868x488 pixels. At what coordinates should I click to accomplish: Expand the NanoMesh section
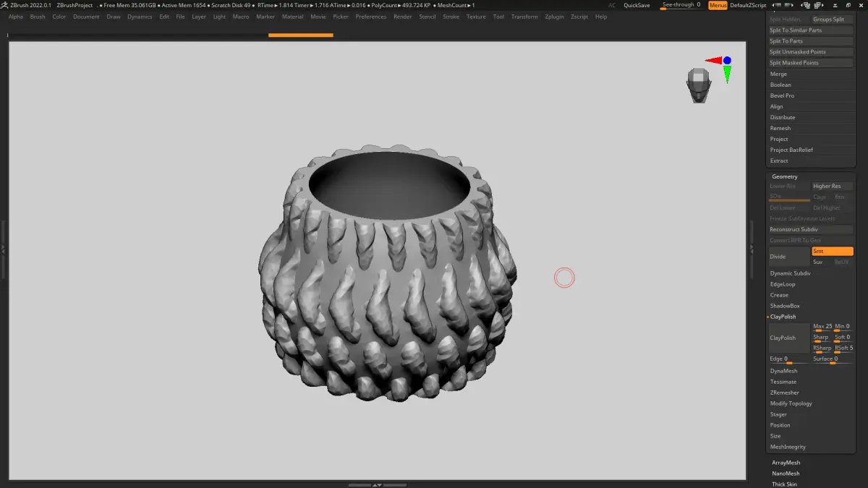[786, 474]
